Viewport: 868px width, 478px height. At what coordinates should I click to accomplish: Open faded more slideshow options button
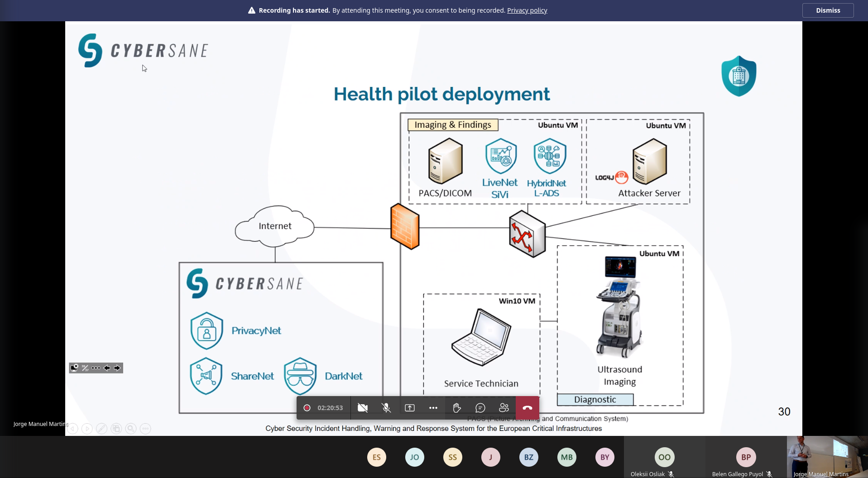(145, 428)
